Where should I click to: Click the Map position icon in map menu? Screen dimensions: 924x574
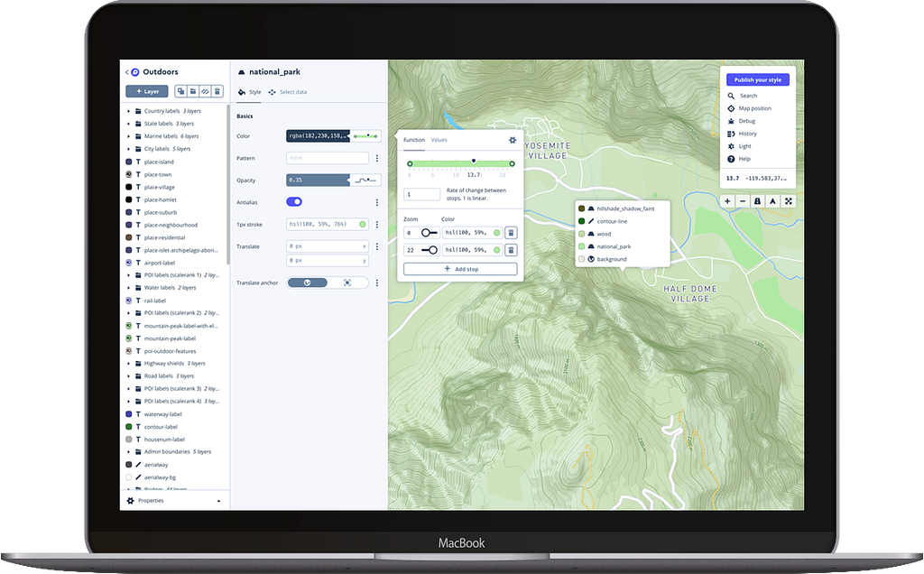click(731, 108)
